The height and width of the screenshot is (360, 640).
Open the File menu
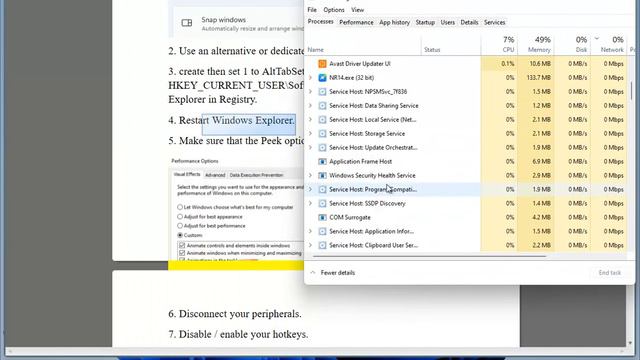point(312,10)
